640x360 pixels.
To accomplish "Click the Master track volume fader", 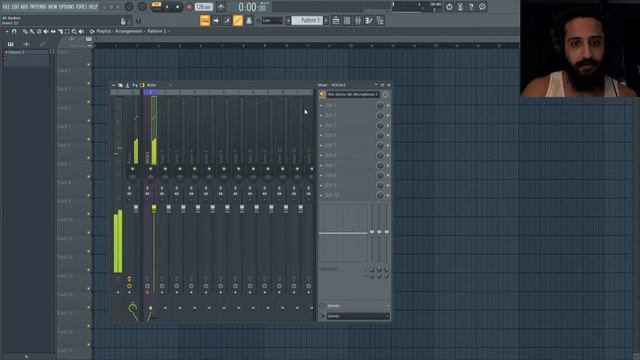I will [x=136, y=209].
